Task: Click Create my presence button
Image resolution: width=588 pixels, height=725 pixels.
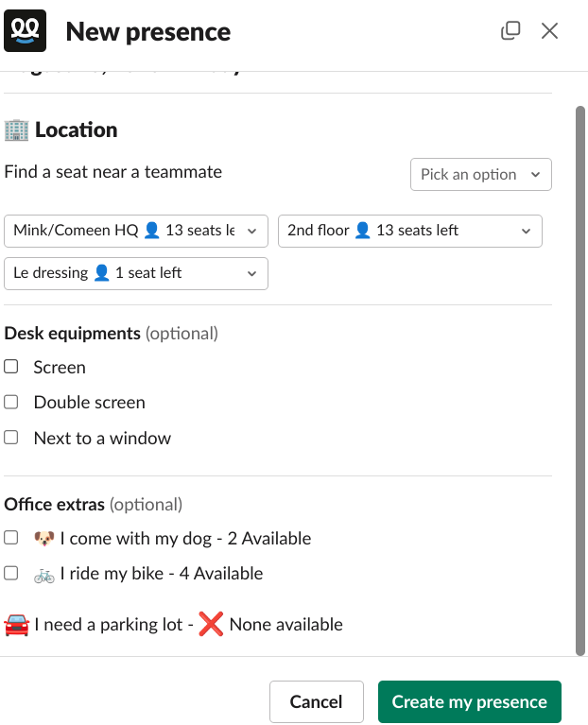Action: [470, 701]
